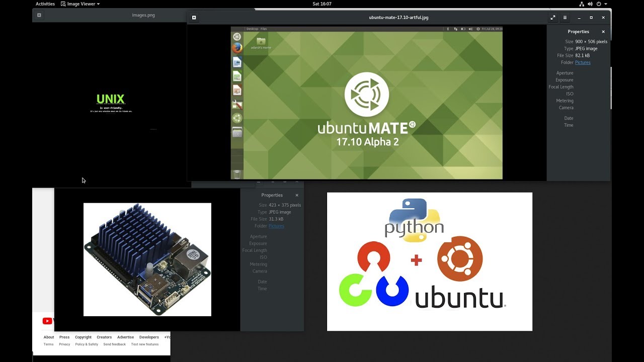
Task: Open the Pictures folder link in board image Properties
Action: (276, 226)
